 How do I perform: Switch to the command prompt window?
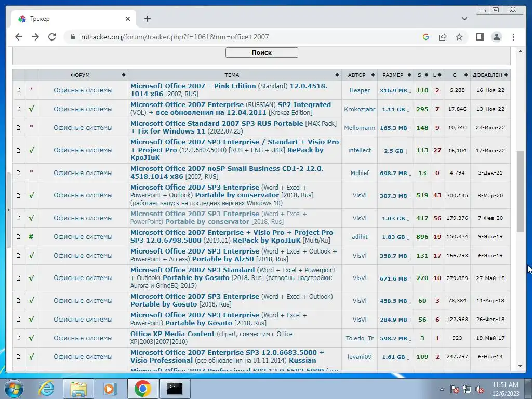coord(175,389)
